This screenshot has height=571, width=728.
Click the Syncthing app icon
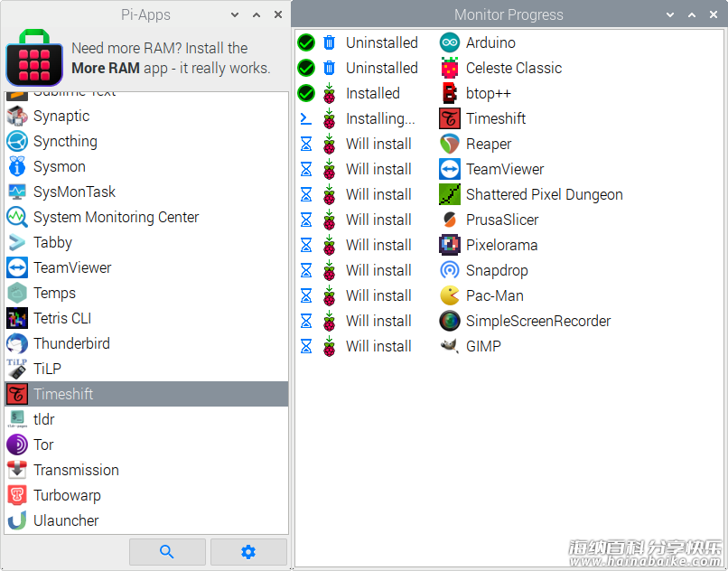point(17,141)
